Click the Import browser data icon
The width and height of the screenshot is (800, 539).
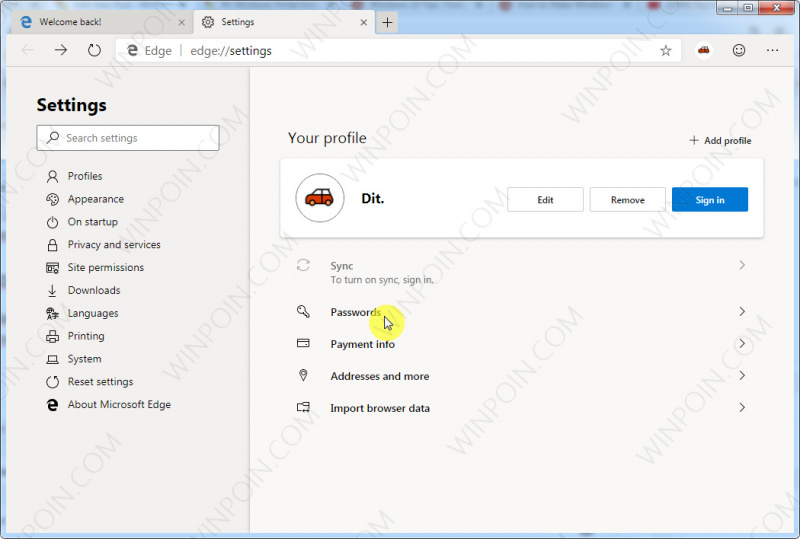pyautogui.click(x=303, y=407)
